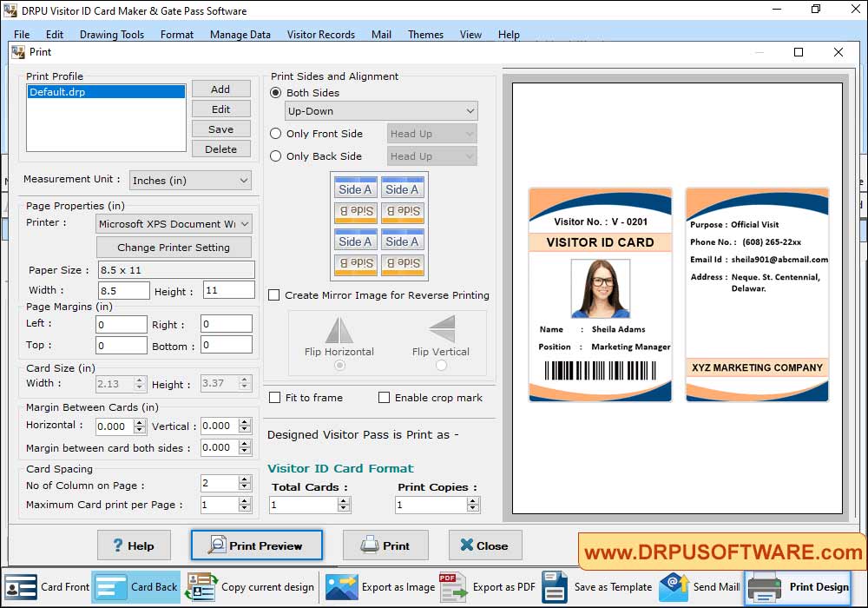Screen dimensions: 868x608
Task: Adjust the Total Cards spinner
Action: click(344, 505)
